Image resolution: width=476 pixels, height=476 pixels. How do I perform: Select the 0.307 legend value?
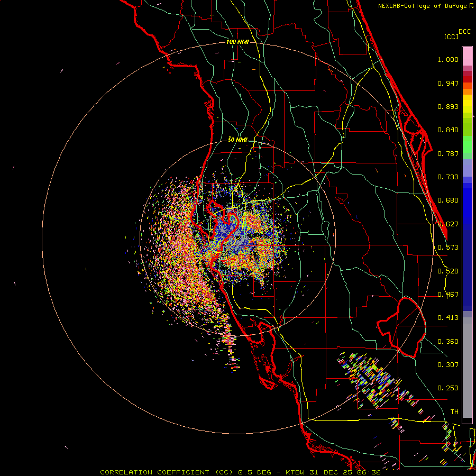(448, 364)
